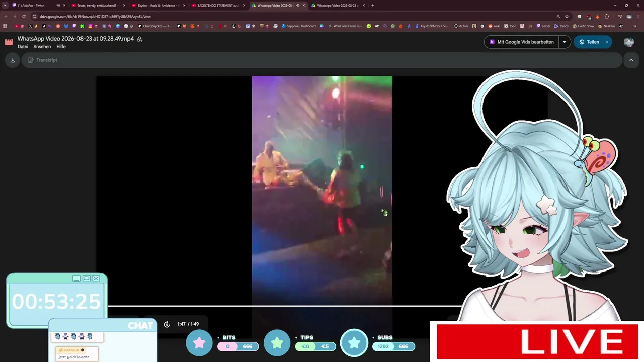
Task: Open the Extensions puzzle icon
Action: (x=607, y=16)
